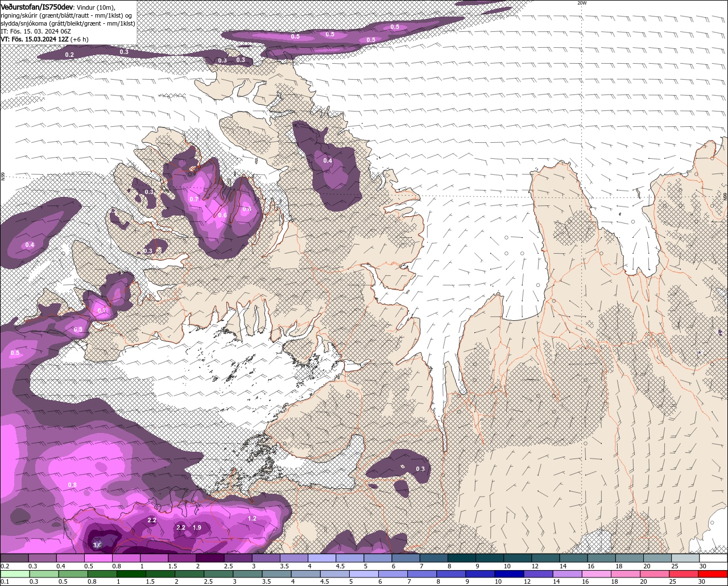
Task: Click the '0.1' label in the rain legend
Action: (5, 581)
